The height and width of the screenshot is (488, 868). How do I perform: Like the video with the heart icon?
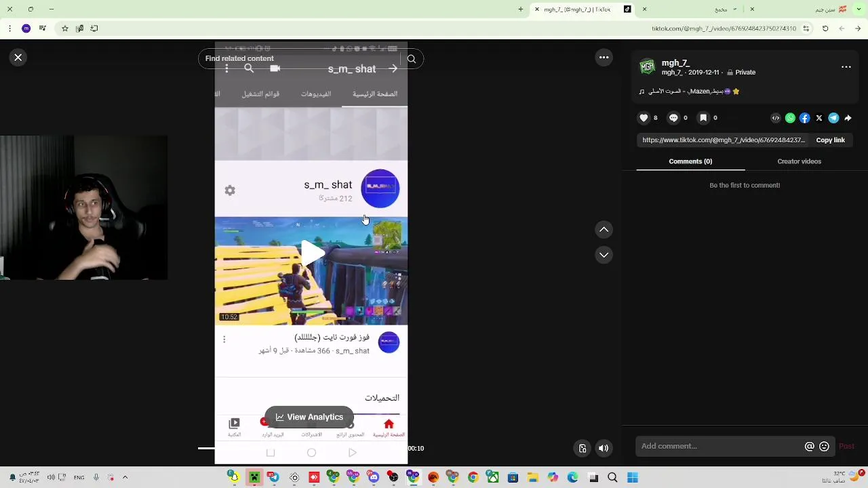(644, 118)
